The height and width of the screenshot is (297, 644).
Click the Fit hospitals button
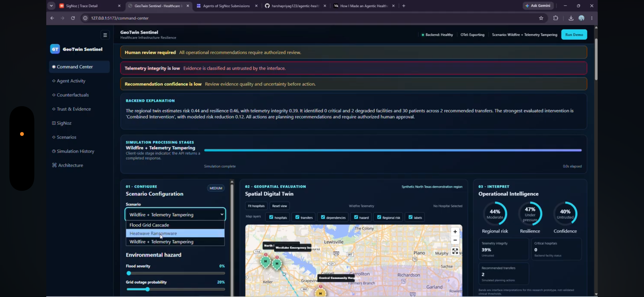click(256, 206)
